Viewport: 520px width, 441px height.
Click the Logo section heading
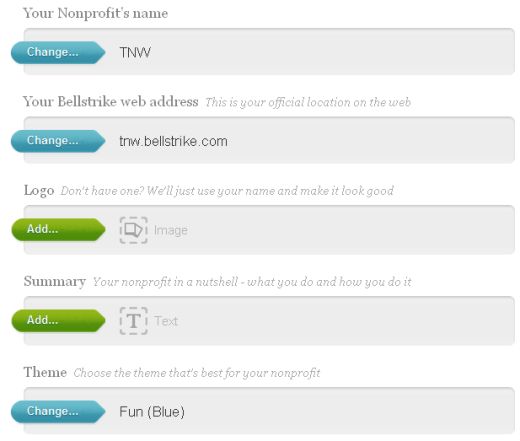pyautogui.click(x=39, y=190)
